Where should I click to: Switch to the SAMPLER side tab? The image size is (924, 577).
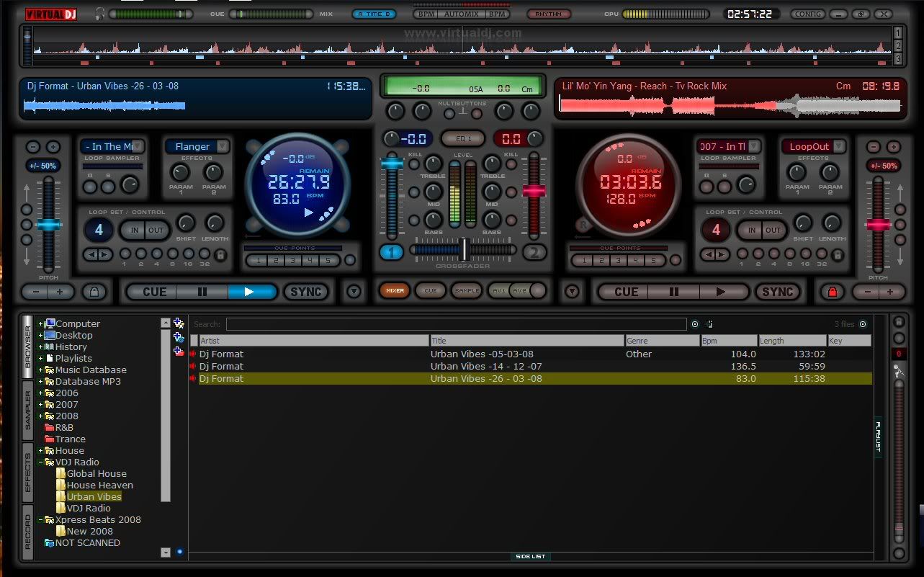[28, 411]
